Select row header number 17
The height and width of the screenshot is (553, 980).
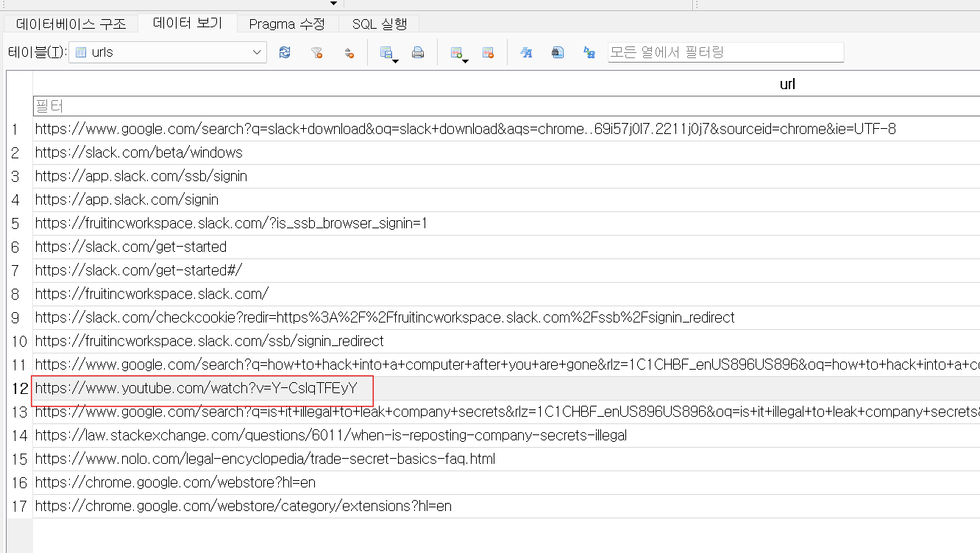(x=19, y=506)
